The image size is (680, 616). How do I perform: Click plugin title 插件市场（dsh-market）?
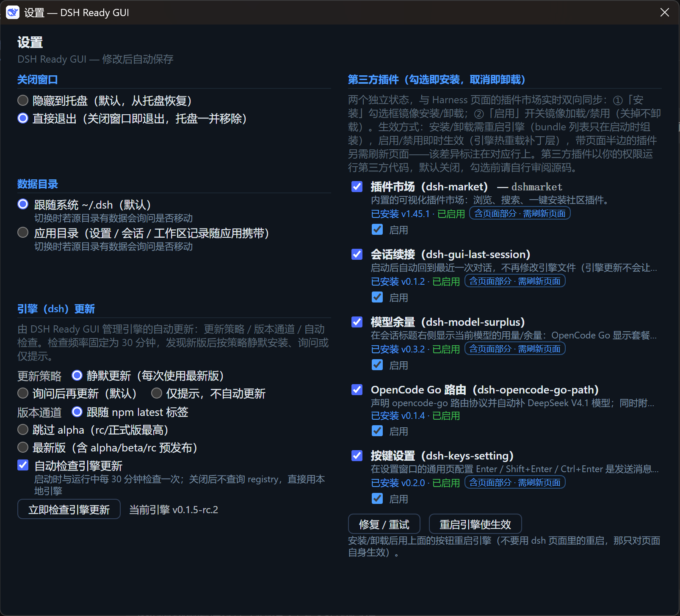(x=429, y=187)
